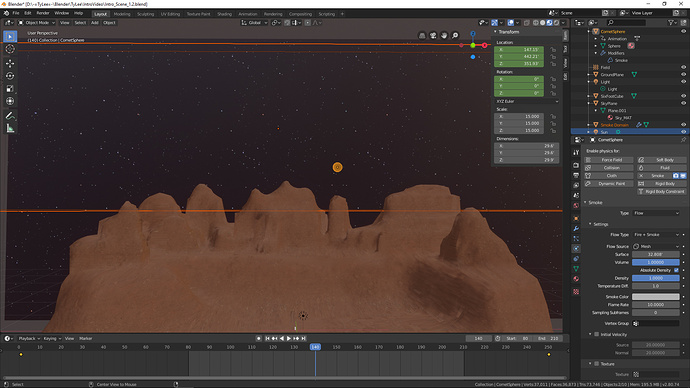This screenshot has height=388, width=690.
Task: Open the Output printer properties tab
Action: 576,175
